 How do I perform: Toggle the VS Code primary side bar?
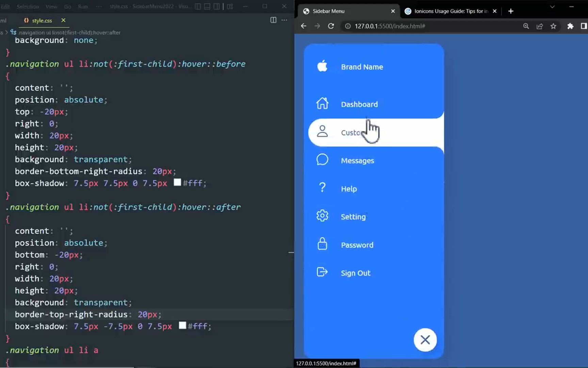point(198,6)
